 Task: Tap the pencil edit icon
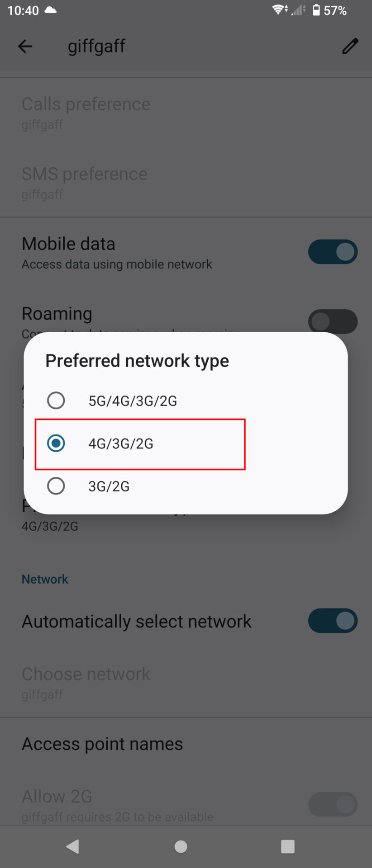pyautogui.click(x=350, y=46)
